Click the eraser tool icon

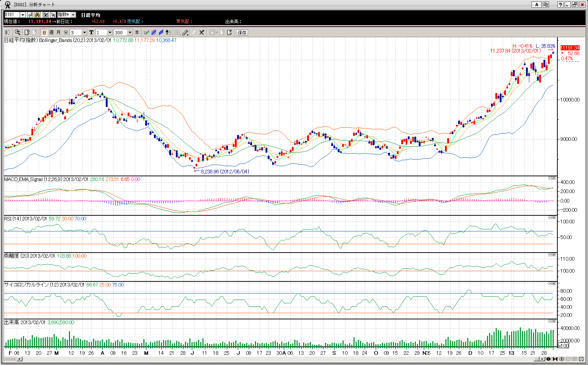click(x=194, y=32)
